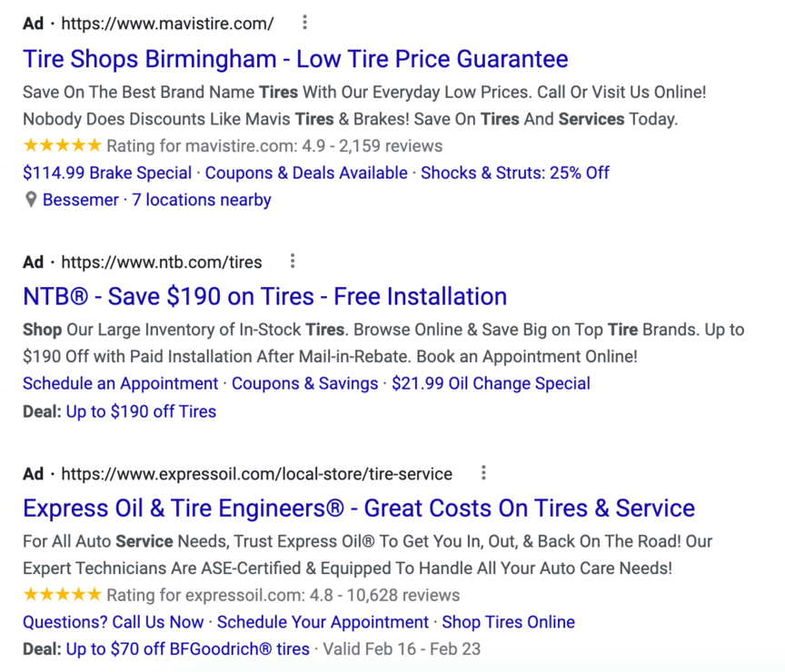This screenshot has height=672, width=785.
Task: Click the $114.99 Brake Special sitelink
Action: 107,173
